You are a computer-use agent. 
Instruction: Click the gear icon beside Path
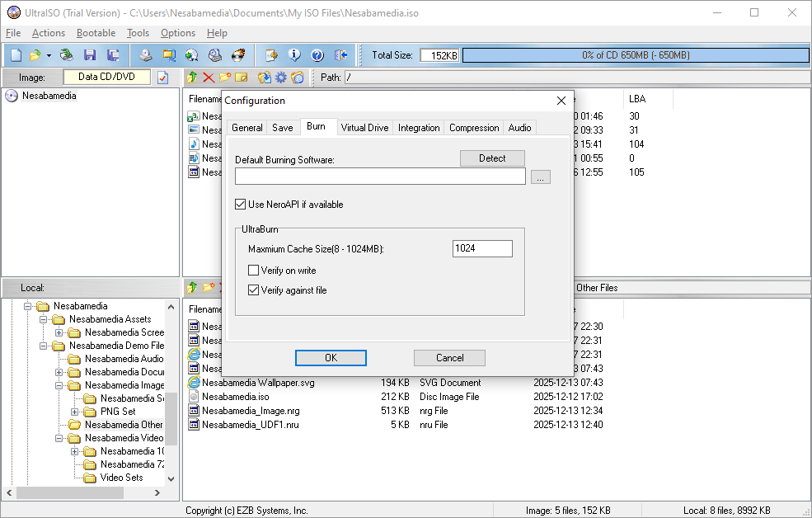tap(281, 78)
